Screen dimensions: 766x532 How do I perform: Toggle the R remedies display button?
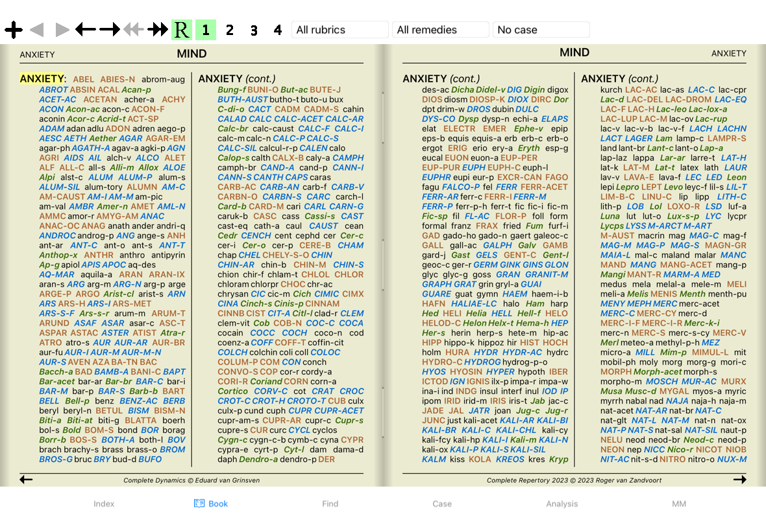[182, 30]
